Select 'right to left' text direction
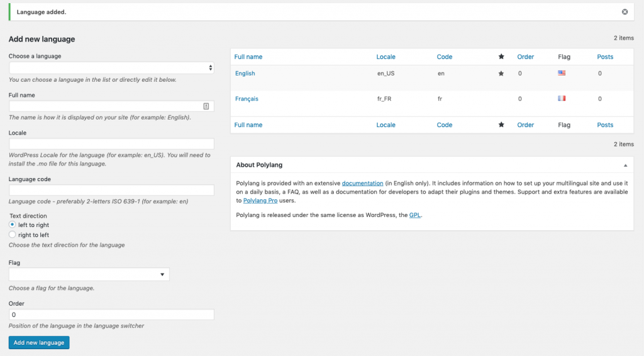The width and height of the screenshot is (644, 356). pos(13,235)
